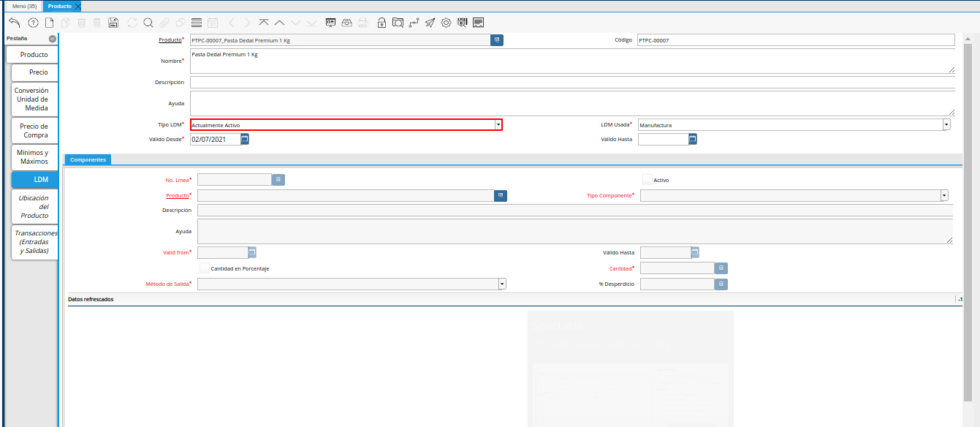The width and height of the screenshot is (980, 427).
Task: Open the Precio de Compra tab
Action: 34,130
